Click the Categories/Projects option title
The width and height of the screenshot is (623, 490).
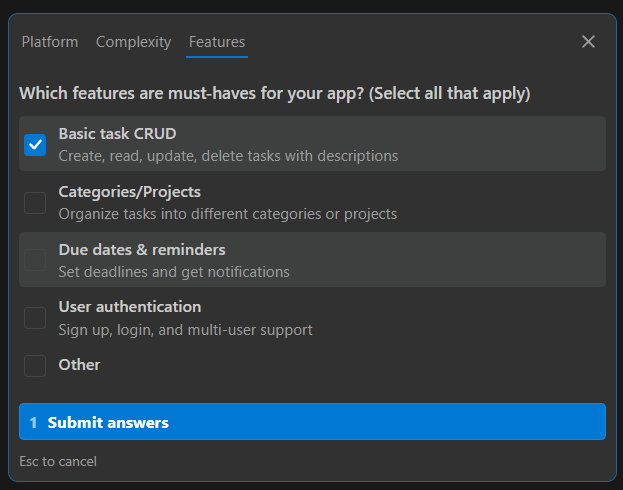point(129,191)
